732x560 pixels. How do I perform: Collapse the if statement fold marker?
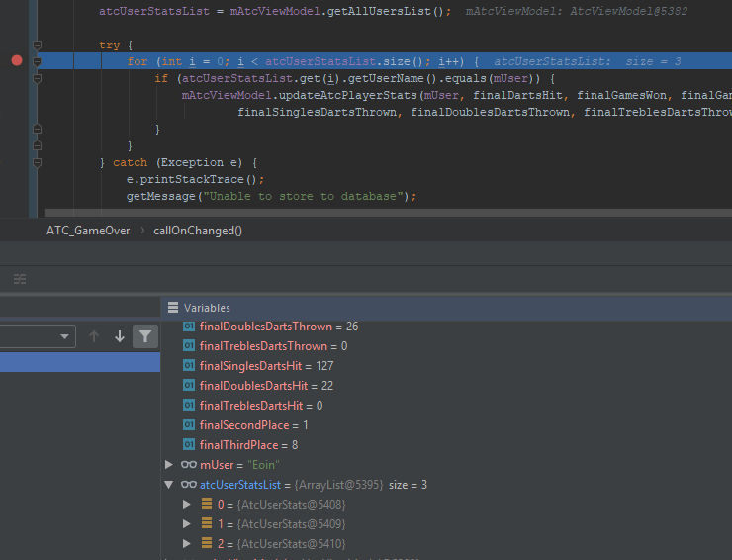[x=38, y=78]
